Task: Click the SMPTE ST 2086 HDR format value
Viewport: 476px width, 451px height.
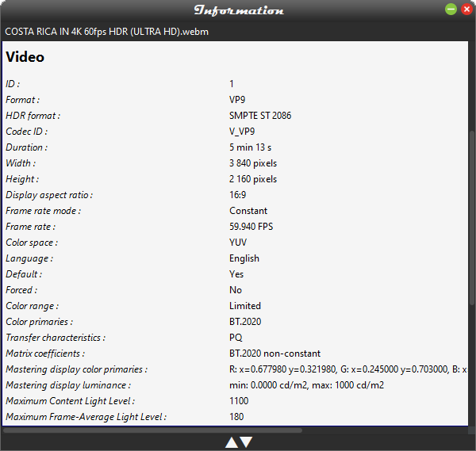Action: click(x=260, y=116)
